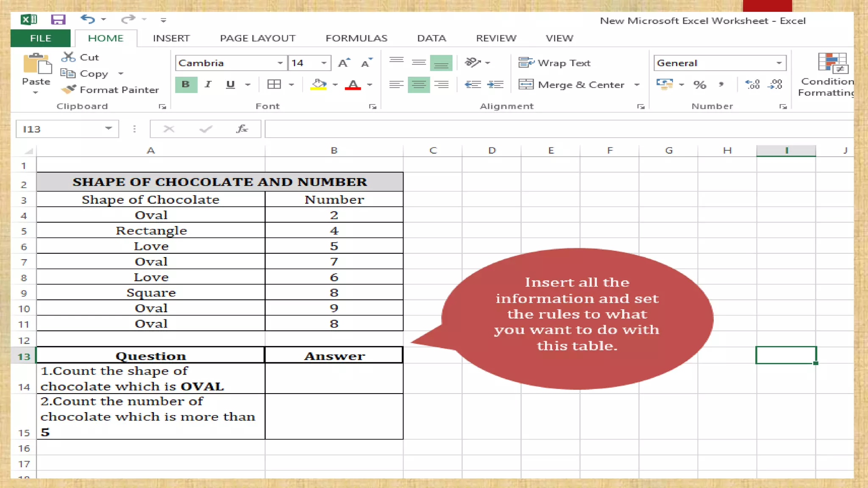Click the Paste button

(36, 70)
